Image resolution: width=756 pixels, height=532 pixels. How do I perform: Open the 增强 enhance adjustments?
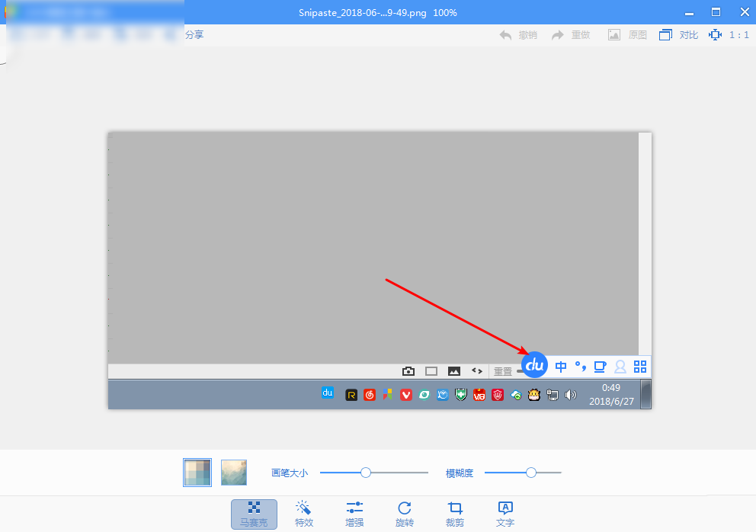[x=354, y=514]
